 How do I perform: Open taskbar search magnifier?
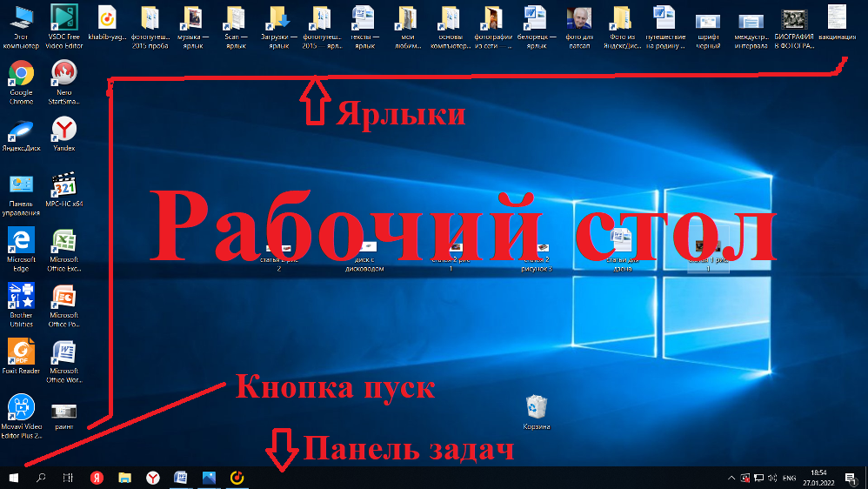pos(40,478)
